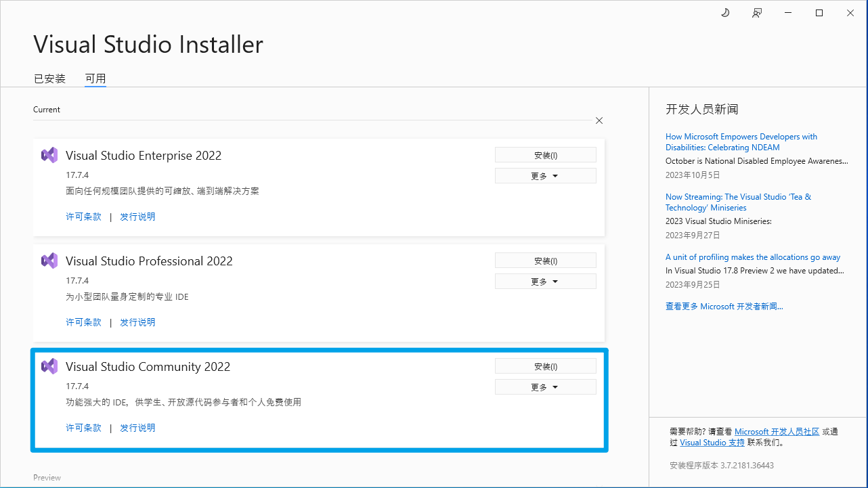Image resolution: width=868 pixels, height=488 pixels.
Task: Open Visual Studio 支持 link
Action: pyautogui.click(x=712, y=443)
